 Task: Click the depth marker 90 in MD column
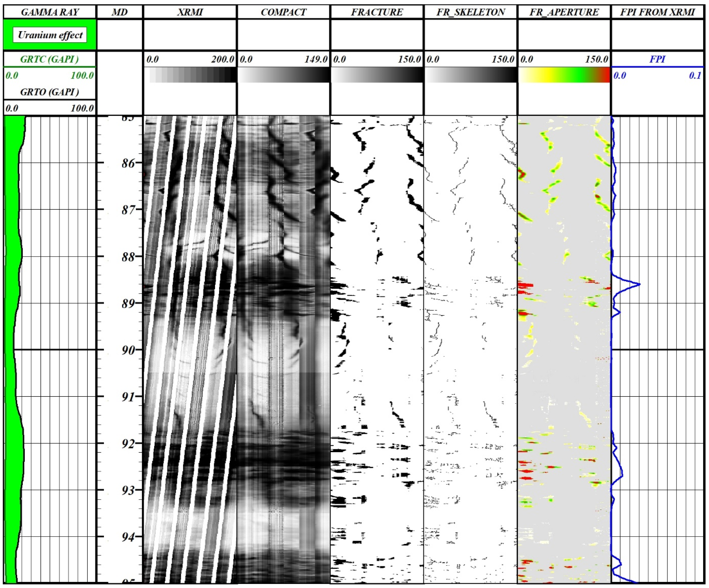(128, 350)
